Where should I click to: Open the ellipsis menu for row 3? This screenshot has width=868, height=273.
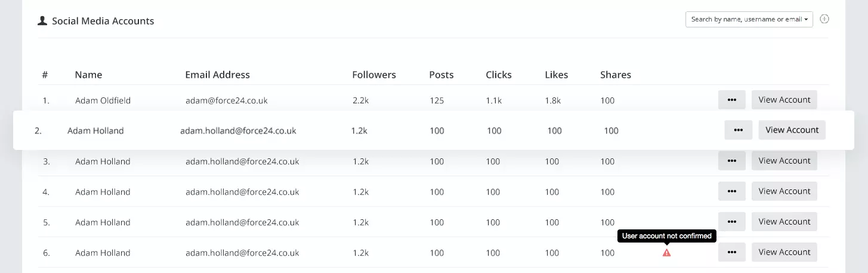pos(732,161)
